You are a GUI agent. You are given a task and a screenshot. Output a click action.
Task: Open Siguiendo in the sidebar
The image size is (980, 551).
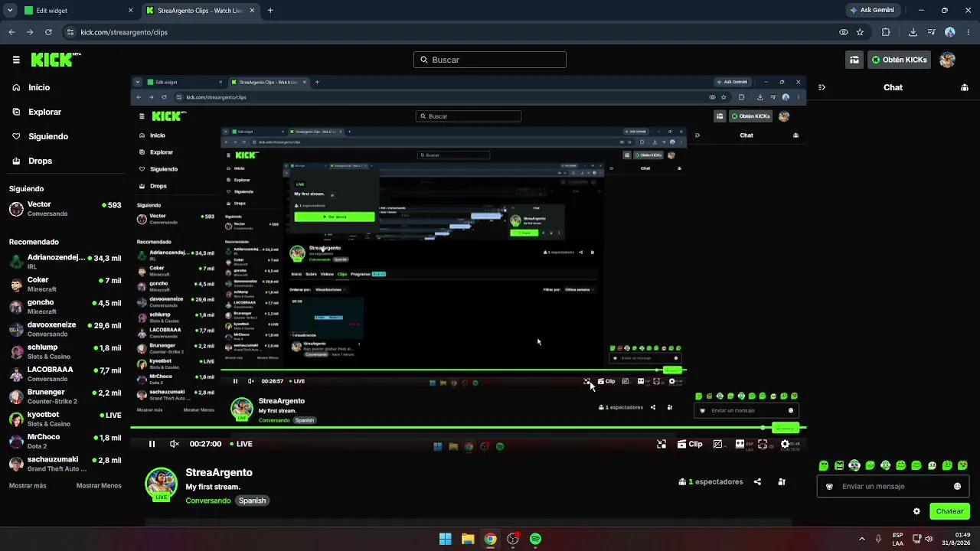[x=41, y=136]
